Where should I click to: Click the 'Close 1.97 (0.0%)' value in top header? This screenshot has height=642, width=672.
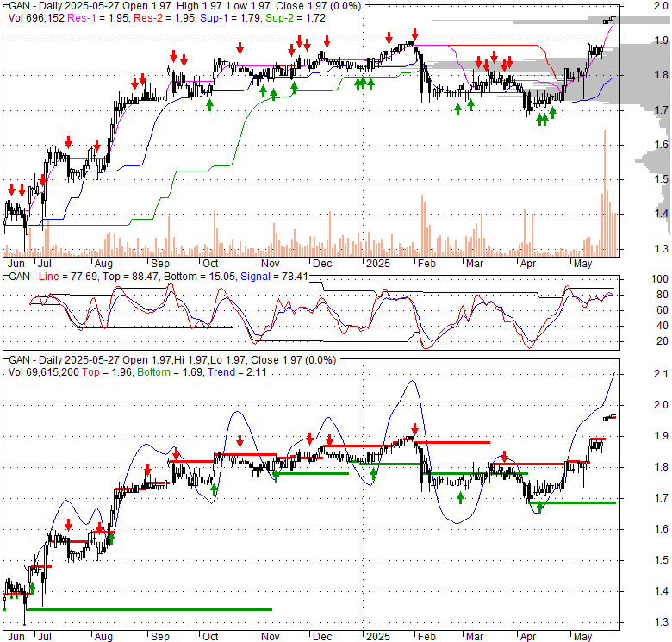coord(319,6)
